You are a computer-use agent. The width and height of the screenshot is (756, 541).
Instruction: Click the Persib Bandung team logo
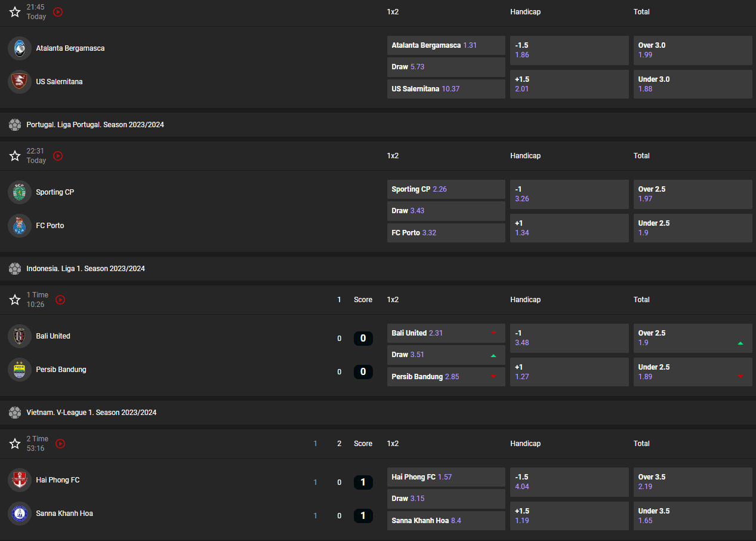coord(20,370)
